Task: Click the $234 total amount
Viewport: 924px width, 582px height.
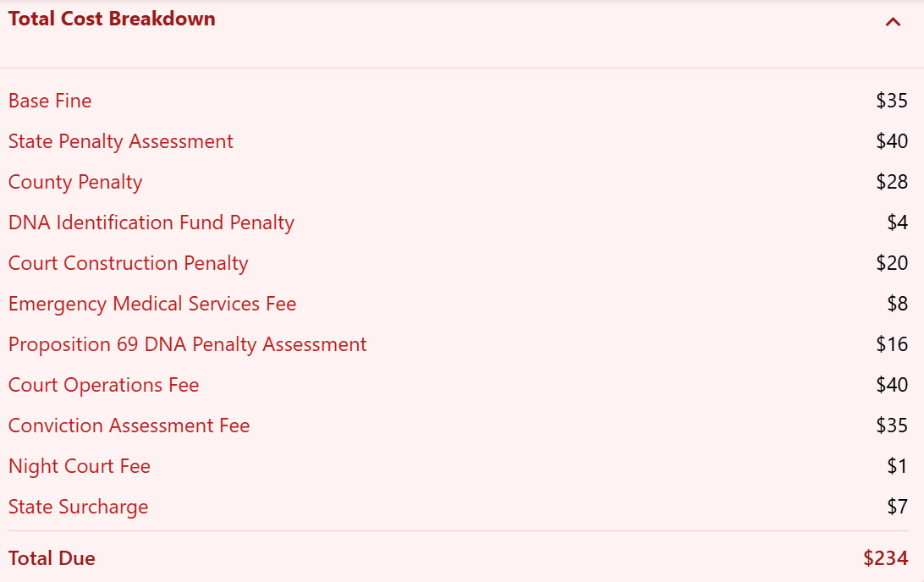Action: click(x=886, y=558)
